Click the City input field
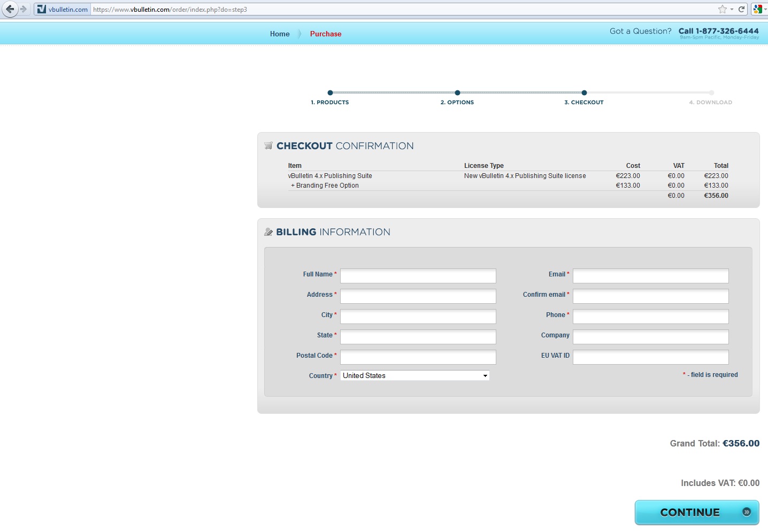Image resolution: width=768 pixels, height=532 pixels. (x=418, y=317)
